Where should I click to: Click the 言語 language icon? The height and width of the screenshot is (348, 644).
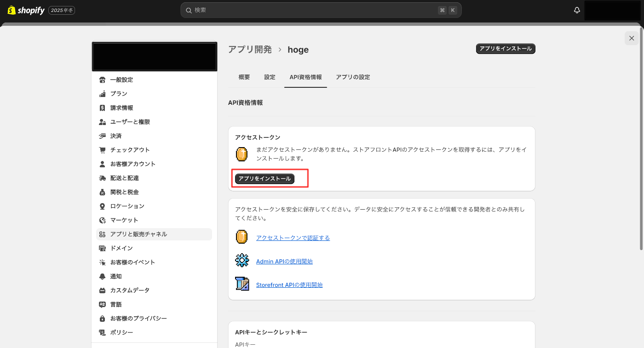click(103, 304)
